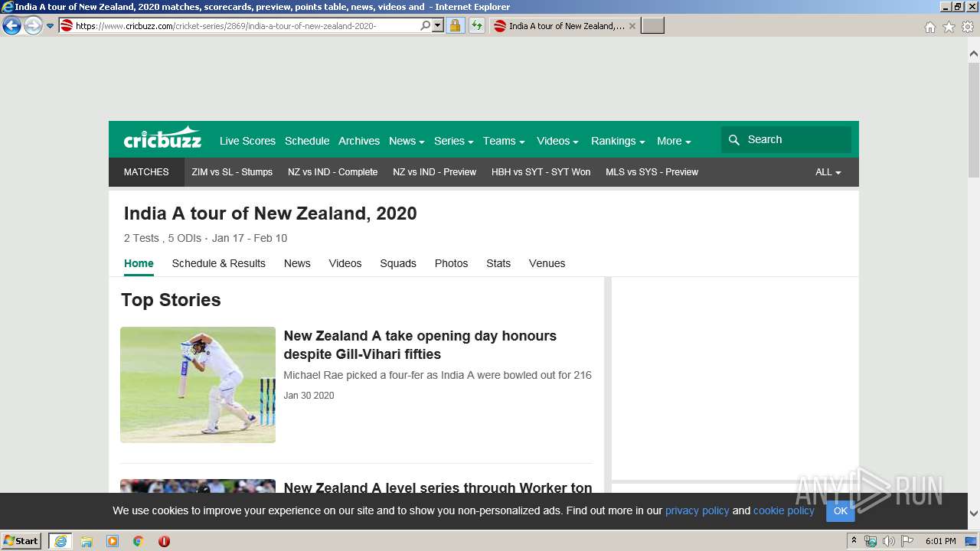Open Favorites star icon
The width and height of the screenshot is (980, 551).
pos(949,27)
